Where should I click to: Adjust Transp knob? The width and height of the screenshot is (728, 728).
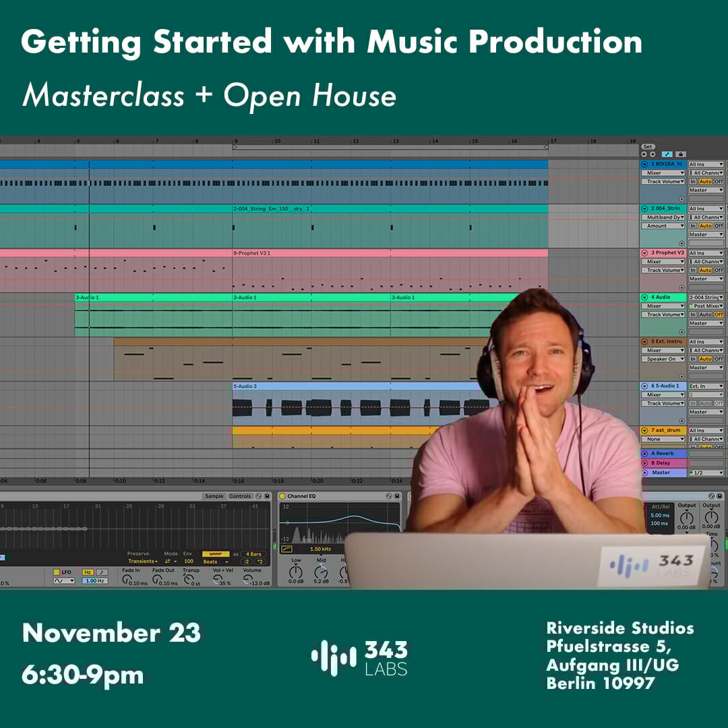(x=188, y=580)
